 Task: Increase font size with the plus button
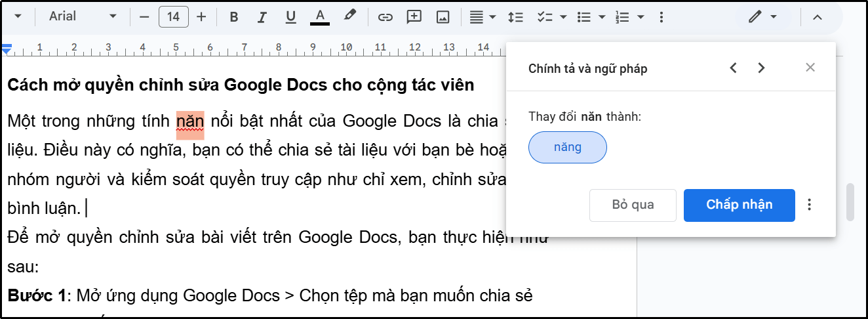coord(201,17)
